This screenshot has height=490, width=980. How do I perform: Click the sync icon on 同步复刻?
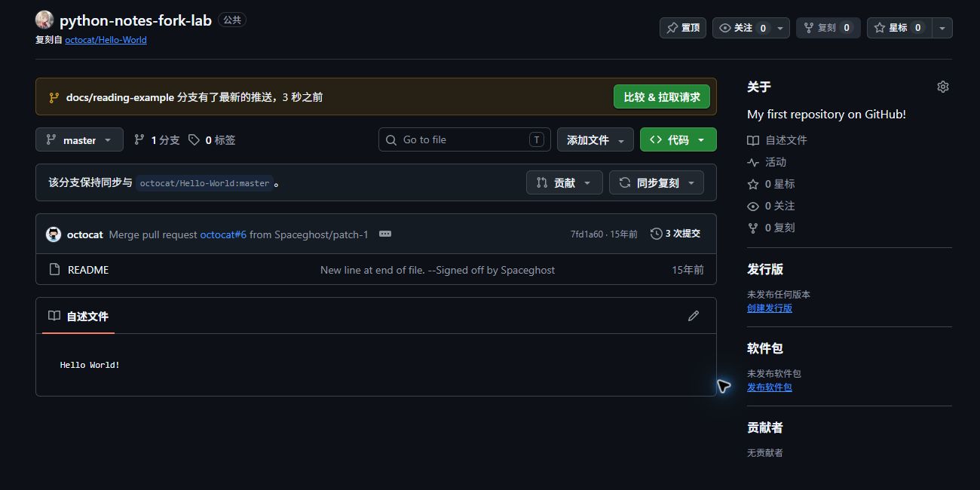[x=624, y=182]
